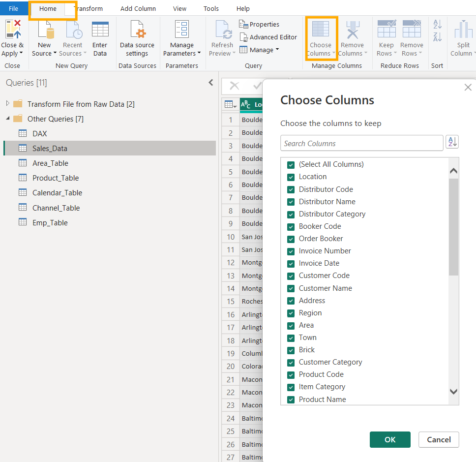Open the File tab
This screenshot has height=462, width=476.
point(13,8)
